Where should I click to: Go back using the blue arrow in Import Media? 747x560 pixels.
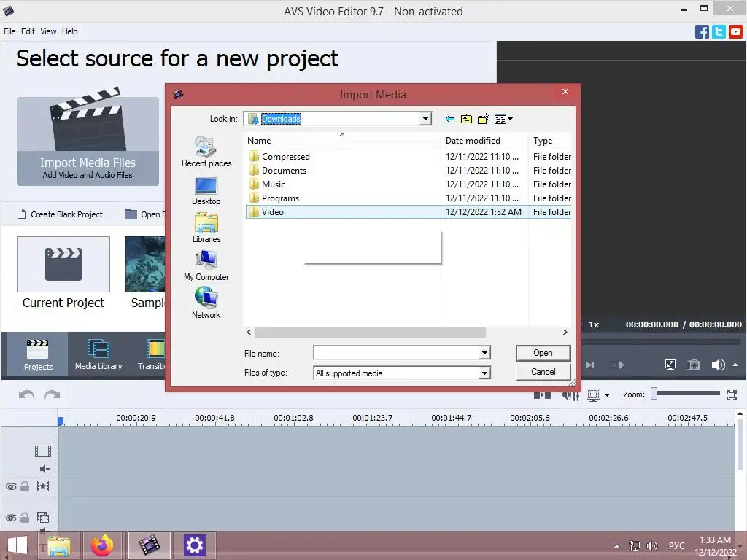(x=449, y=119)
